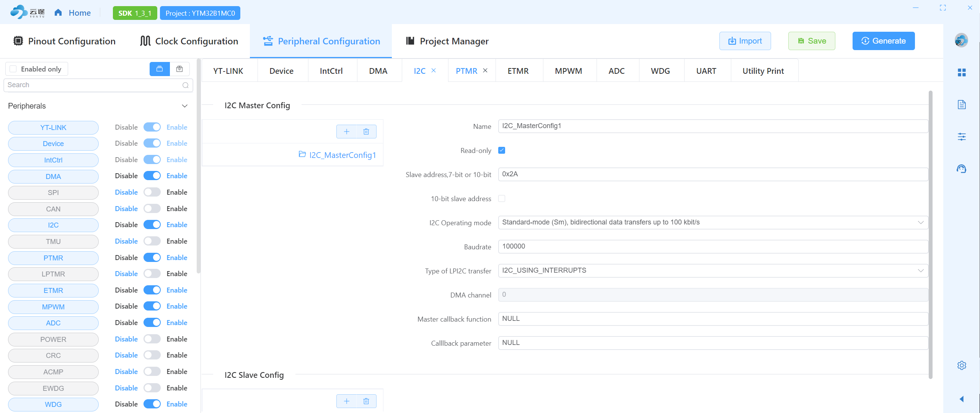Viewport: 980px width, 413px height.
Task: Uncheck the Read-only checkbox
Action: click(502, 150)
